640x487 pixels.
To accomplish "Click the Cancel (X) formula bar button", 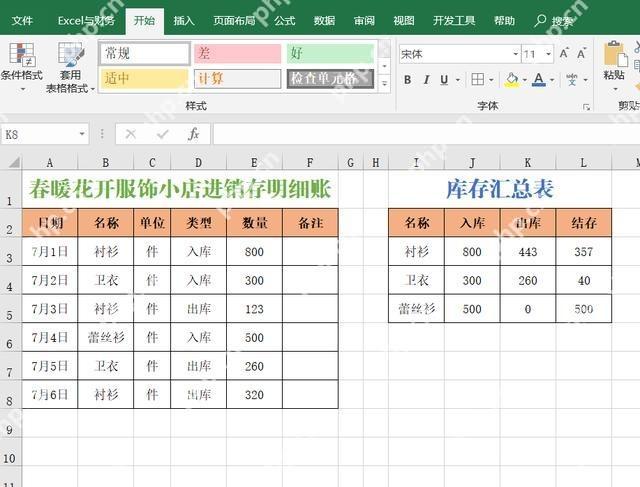I will coord(131,134).
